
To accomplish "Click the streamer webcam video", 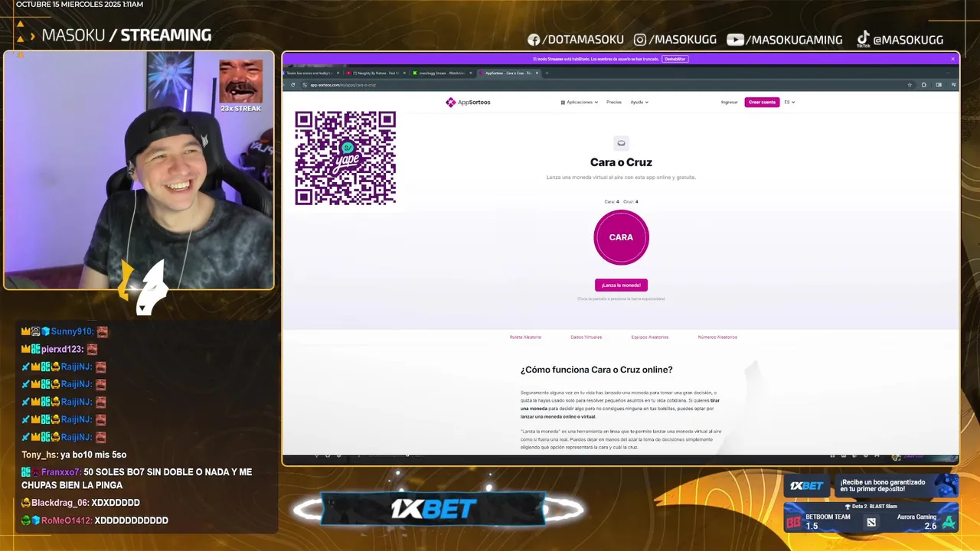I will (x=139, y=171).
